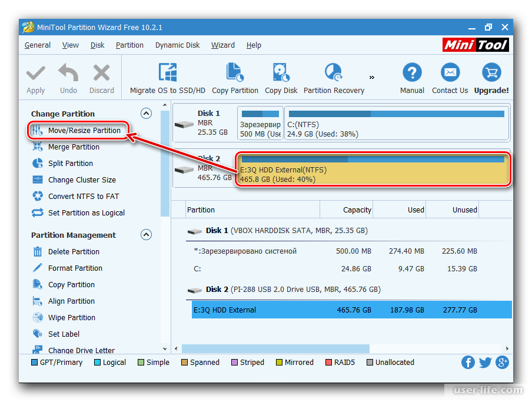Choose Set Partition as Logical

pyautogui.click(x=86, y=212)
